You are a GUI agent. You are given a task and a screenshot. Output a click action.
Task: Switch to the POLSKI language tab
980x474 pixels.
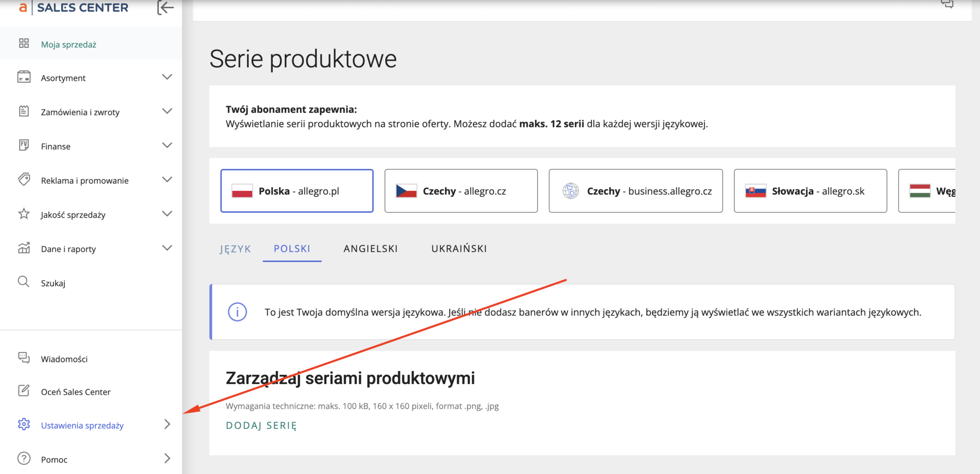292,249
